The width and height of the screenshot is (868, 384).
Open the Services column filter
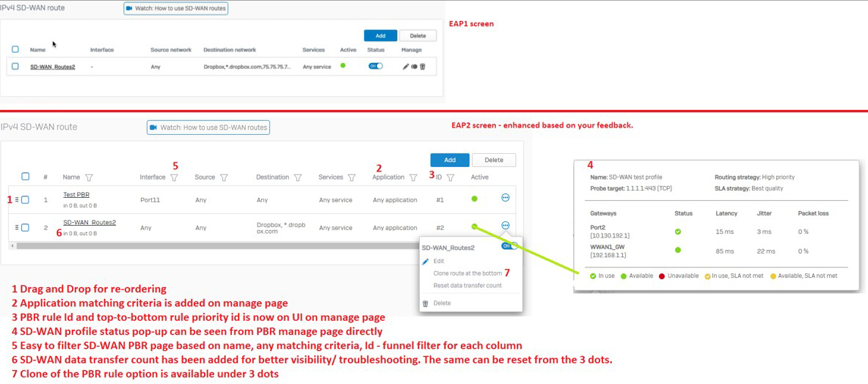pos(351,177)
